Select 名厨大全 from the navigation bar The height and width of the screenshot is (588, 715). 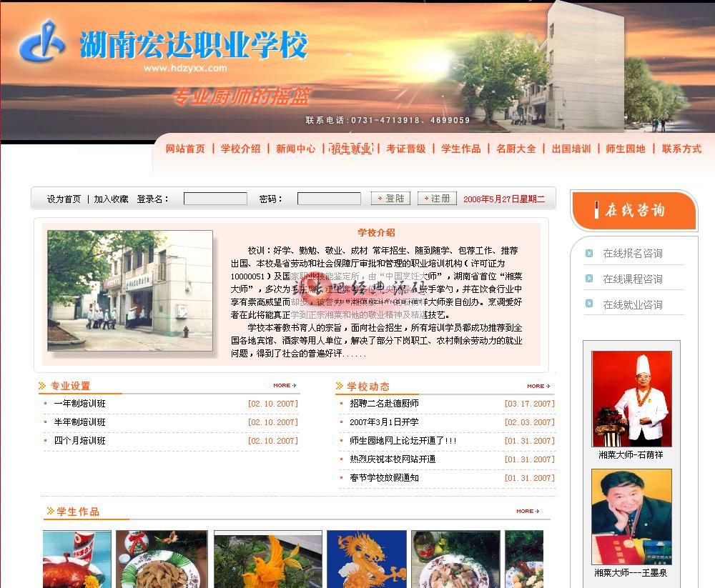tap(516, 149)
